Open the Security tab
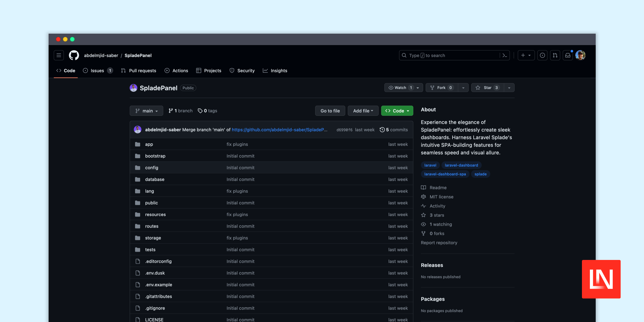 242,71
